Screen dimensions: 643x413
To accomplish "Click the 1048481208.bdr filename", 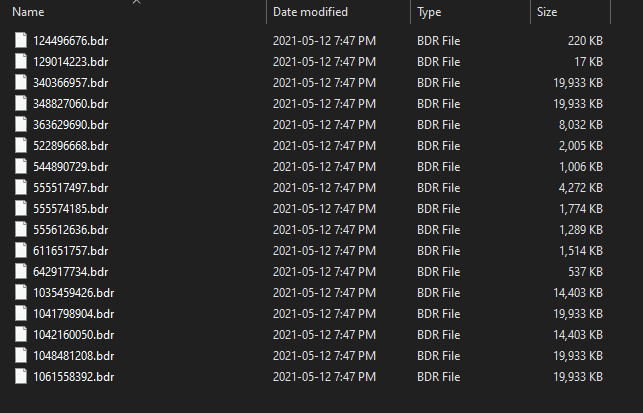I will [x=74, y=356].
